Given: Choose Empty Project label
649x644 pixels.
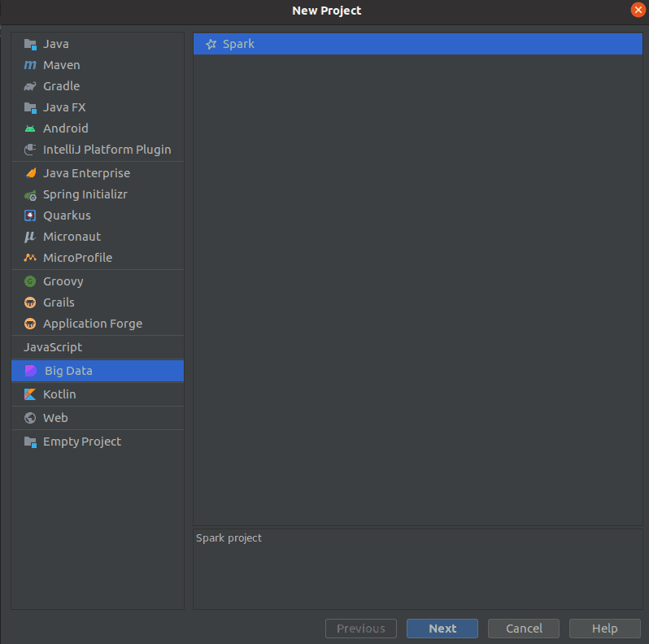Looking at the screenshot, I should pos(82,442).
